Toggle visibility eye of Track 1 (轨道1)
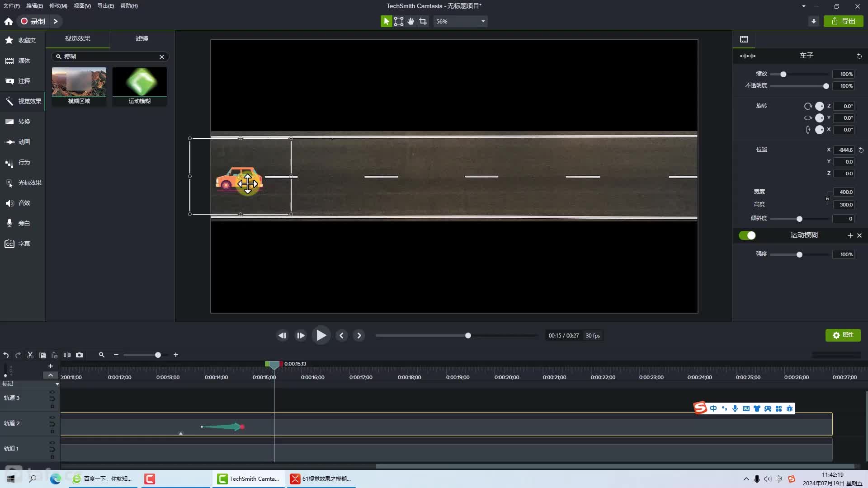The height and width of the screenshot is (488, 868). 52,443
